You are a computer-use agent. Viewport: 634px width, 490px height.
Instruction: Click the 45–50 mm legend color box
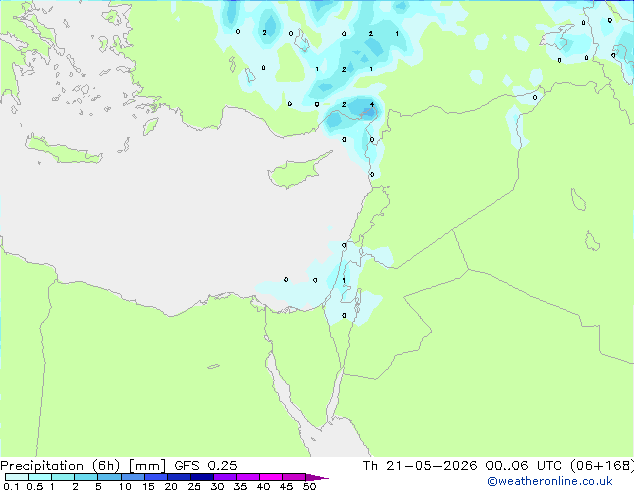[293, 477]
